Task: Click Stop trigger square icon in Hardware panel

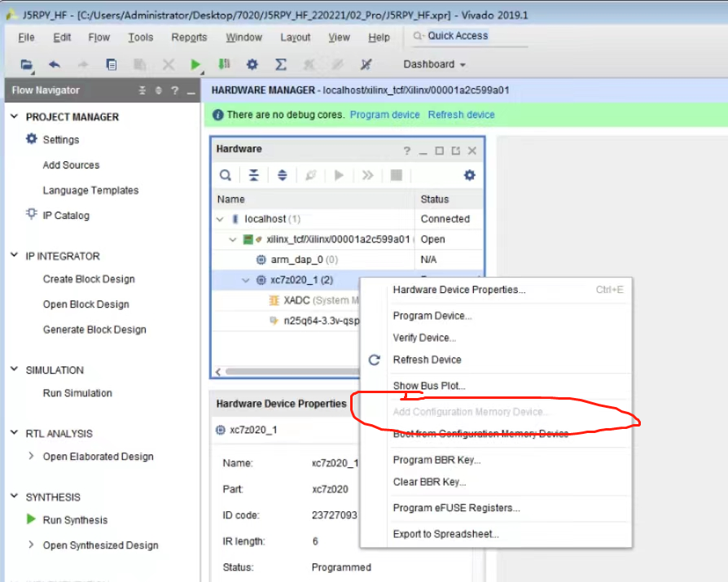Action: (x=397, y=176)
